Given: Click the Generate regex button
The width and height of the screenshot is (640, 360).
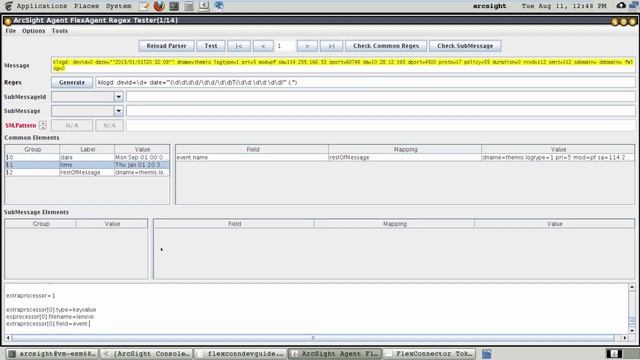Looking at the screenshot, I should click(72, 82).
